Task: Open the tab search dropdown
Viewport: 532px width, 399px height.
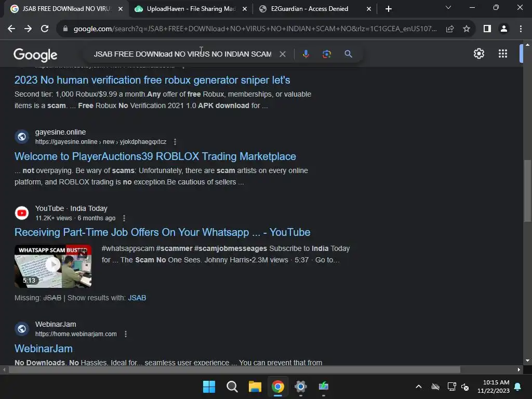Action: coord(448,7)
